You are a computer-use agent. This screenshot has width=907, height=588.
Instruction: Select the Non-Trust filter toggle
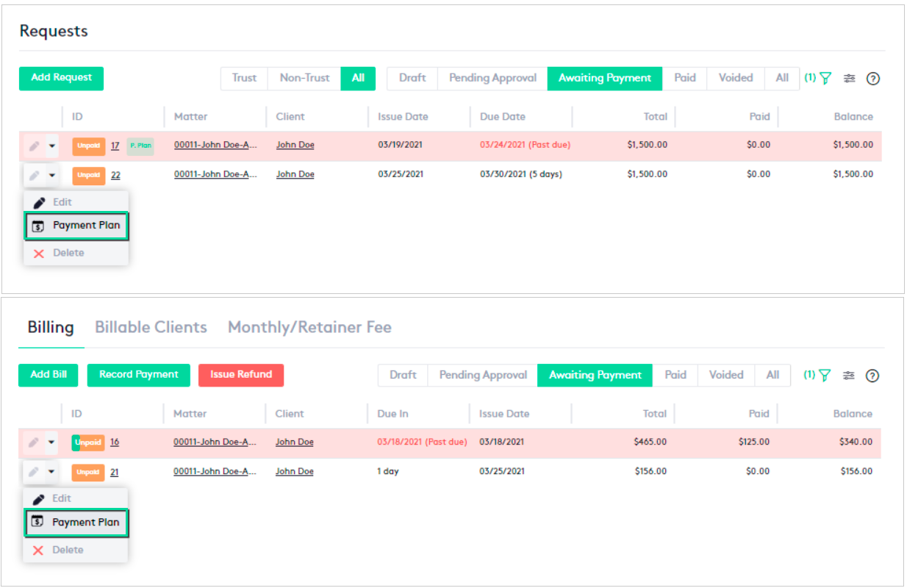click(x=304, y=78)
